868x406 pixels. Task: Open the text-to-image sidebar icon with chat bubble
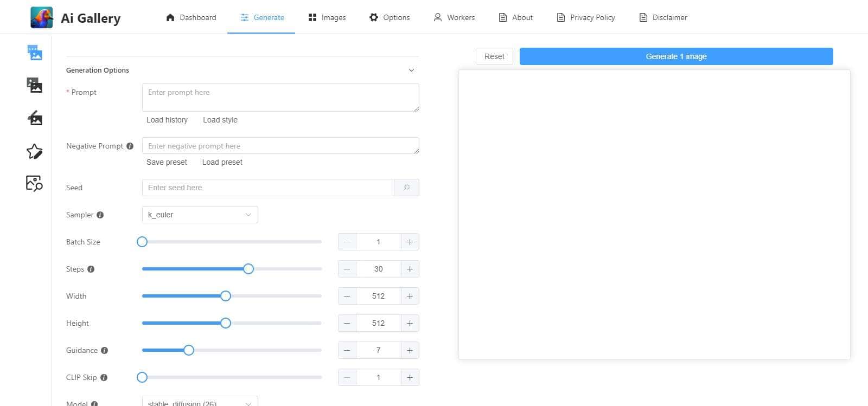tap(35, 53)
